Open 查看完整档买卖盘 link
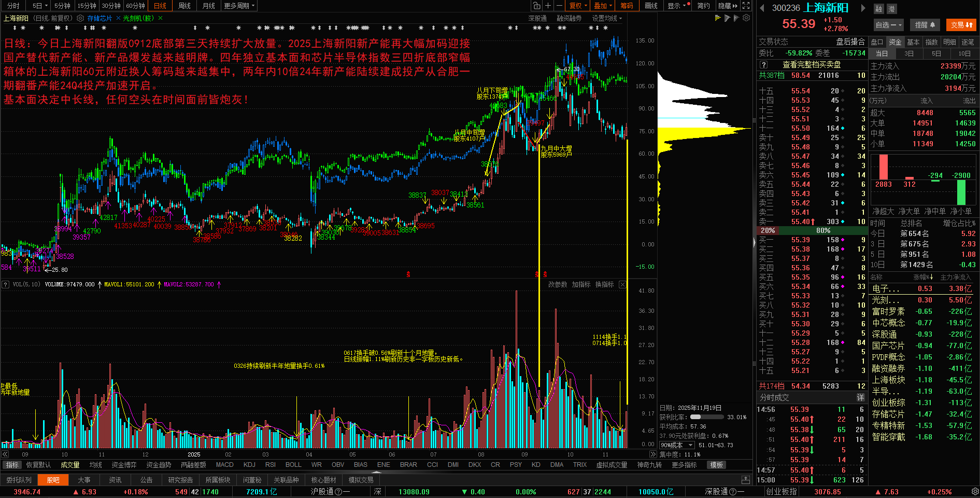The image size is (980, 498). tap(812, 65)
